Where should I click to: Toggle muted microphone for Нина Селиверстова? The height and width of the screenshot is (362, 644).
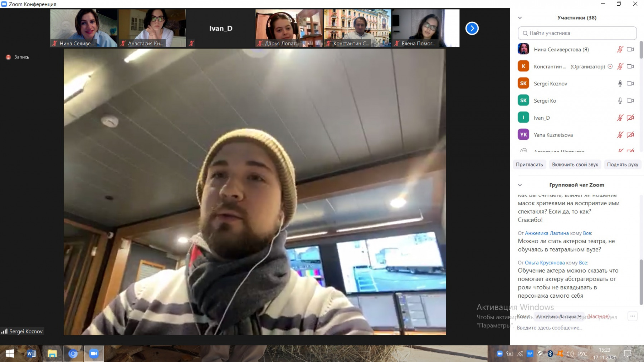click(x=620, y=49)
